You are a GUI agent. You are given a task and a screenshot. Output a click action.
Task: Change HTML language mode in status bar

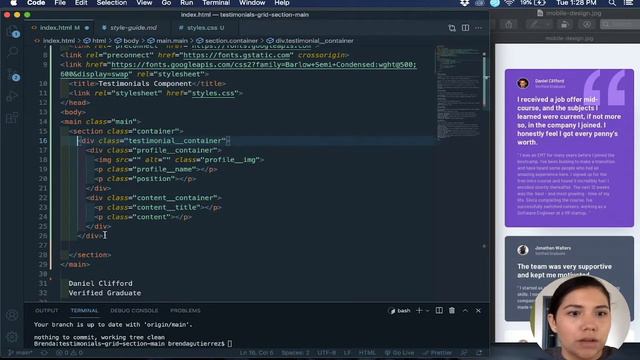(367, 353)
